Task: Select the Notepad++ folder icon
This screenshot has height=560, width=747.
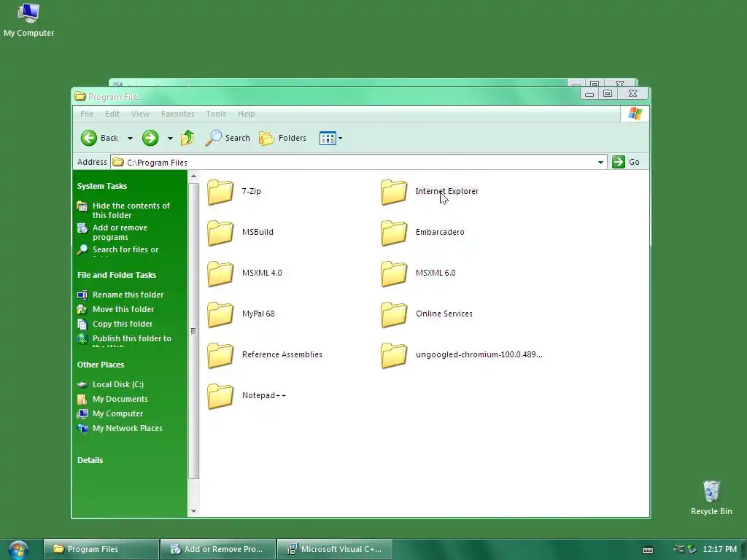Action: click(220, 396)
